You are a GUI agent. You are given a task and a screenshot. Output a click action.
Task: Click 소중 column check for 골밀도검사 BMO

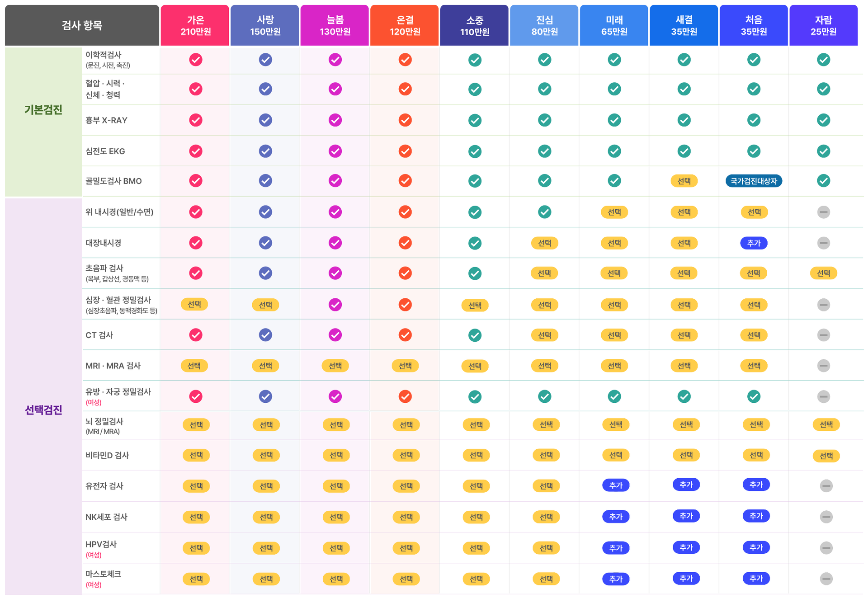click(x=475, y=181)
